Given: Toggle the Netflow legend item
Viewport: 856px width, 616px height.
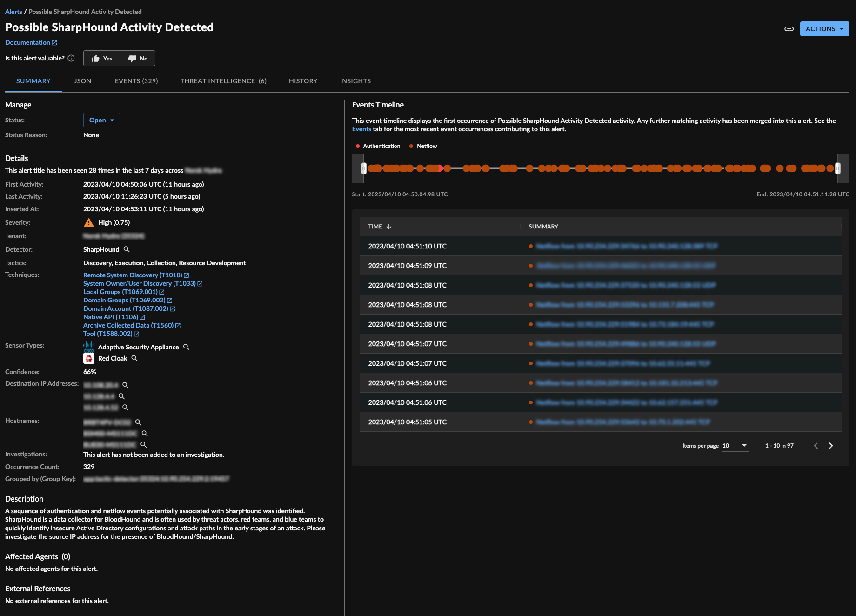Looking at the screenshot, I should pos(423,146).
